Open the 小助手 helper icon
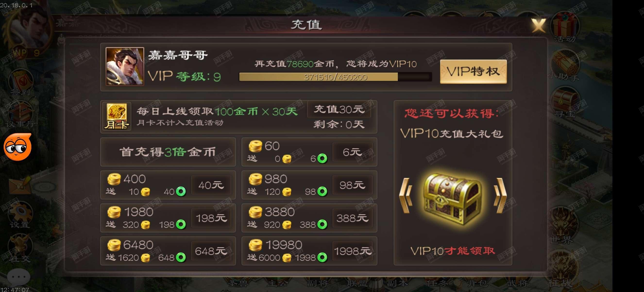This screenshot has width=644, height=292. click(565, 66)
